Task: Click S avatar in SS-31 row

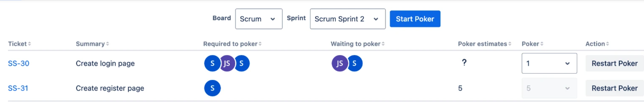Action: click(x=212, y=88)
